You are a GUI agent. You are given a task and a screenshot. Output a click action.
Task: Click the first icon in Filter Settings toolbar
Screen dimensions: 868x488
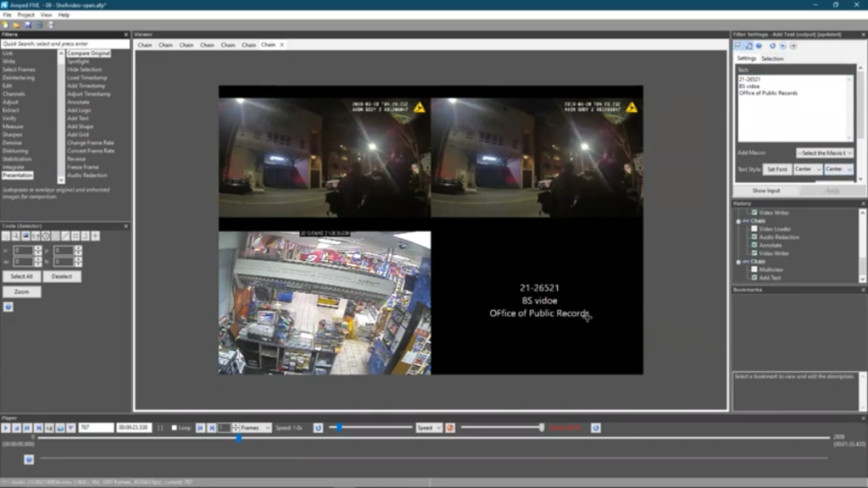point(738,46)
